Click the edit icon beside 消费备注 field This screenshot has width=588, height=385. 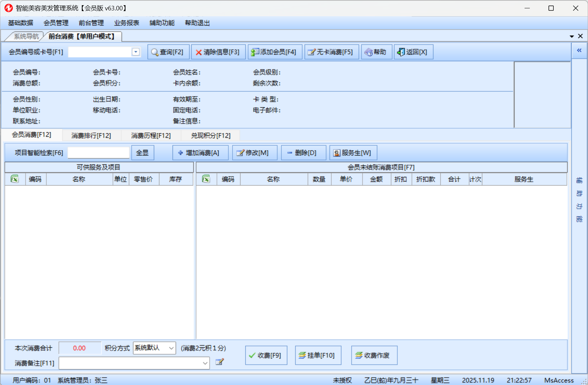pyautogui.click(x=220, y=362)
